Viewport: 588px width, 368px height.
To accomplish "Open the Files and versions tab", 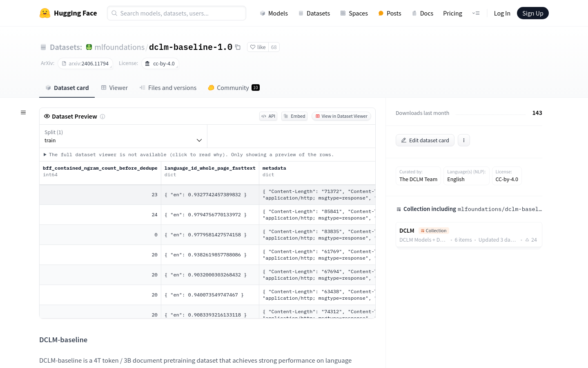I will click(x=168, y=88).
